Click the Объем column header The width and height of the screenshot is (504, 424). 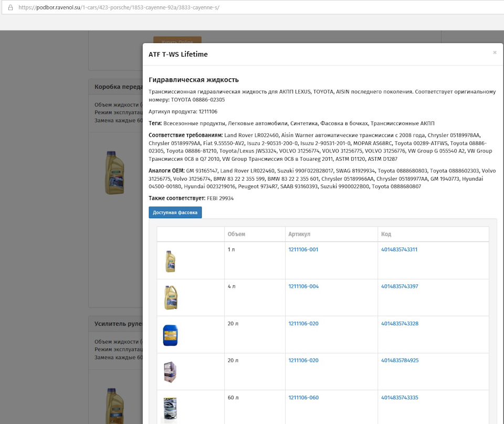pos(236,234)
